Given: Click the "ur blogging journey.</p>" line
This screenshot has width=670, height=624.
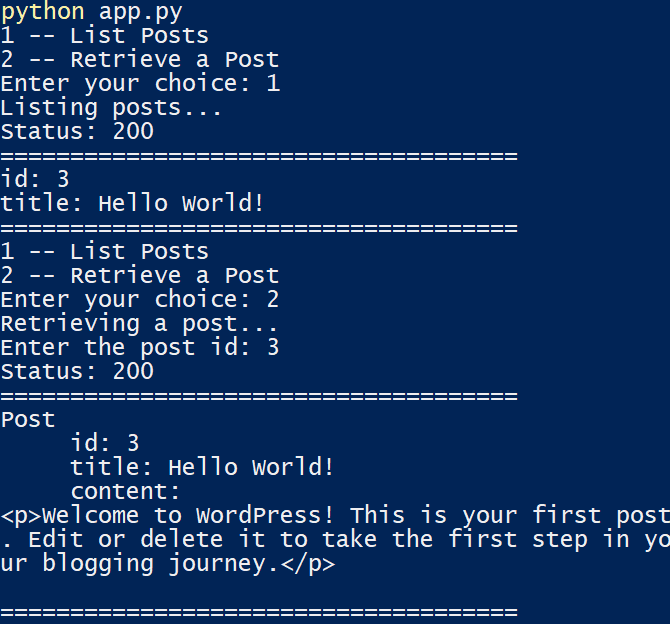Looking at the screenshot, I should (167, 563).
